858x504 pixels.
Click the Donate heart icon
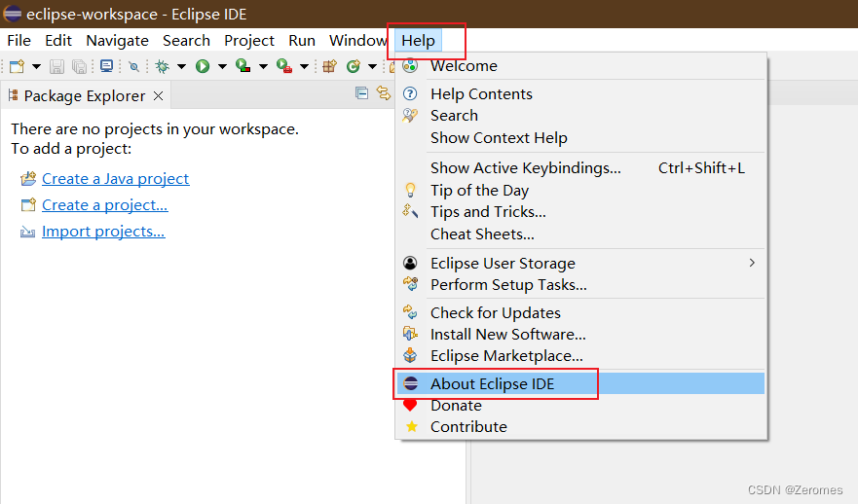[410, 405]
